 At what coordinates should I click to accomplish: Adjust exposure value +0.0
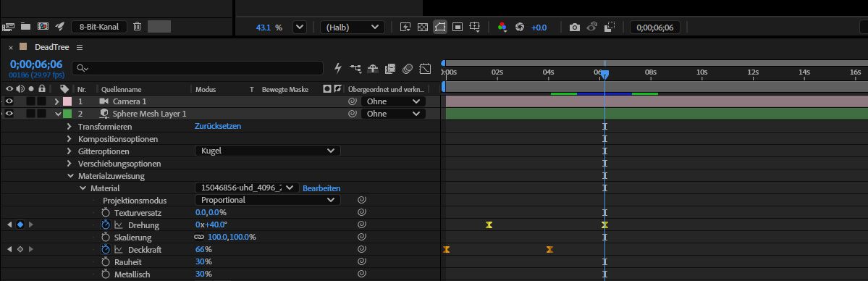[x=539, y=27]
